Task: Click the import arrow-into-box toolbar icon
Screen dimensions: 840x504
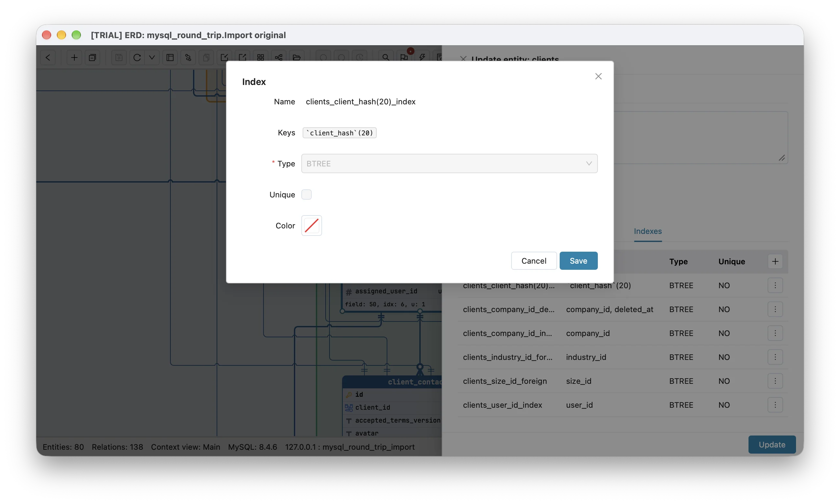Action: pos(224,58)
